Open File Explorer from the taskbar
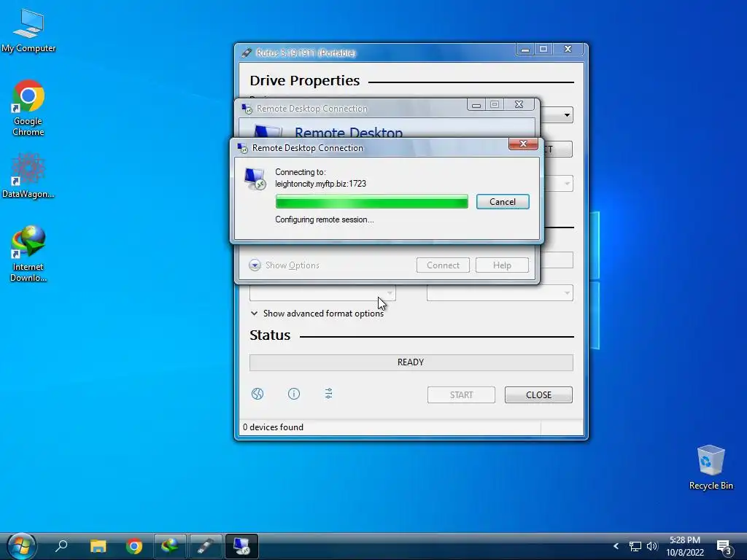The width and height of the screenshot is (747, 560). (x=98, y=546)
